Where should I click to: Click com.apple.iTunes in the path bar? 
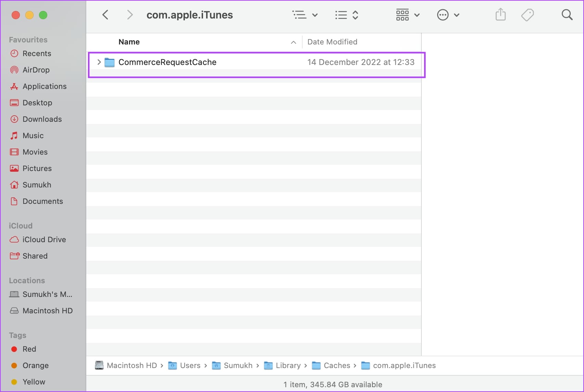[x=404, y=365]
